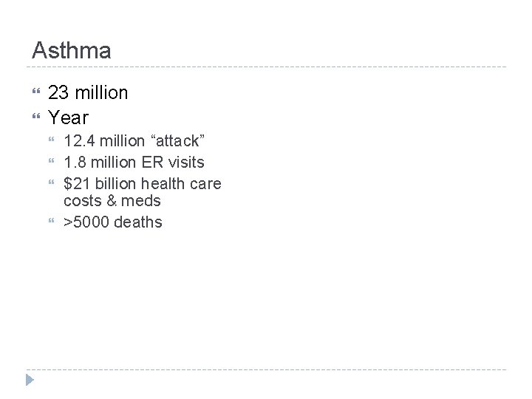532x399 pixels.
Task: Click the 1.8 million ER visits line
Action: (x=134, y=162)
